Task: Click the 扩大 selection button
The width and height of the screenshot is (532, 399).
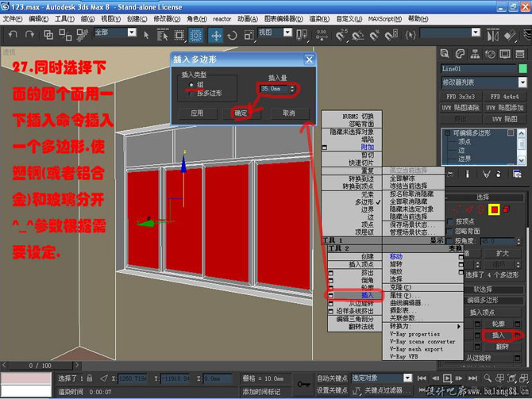Action: (x=502, y=254)
